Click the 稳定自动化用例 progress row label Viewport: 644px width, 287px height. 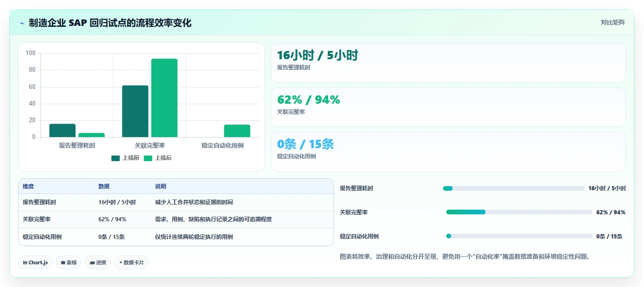[x=359, y=236]
